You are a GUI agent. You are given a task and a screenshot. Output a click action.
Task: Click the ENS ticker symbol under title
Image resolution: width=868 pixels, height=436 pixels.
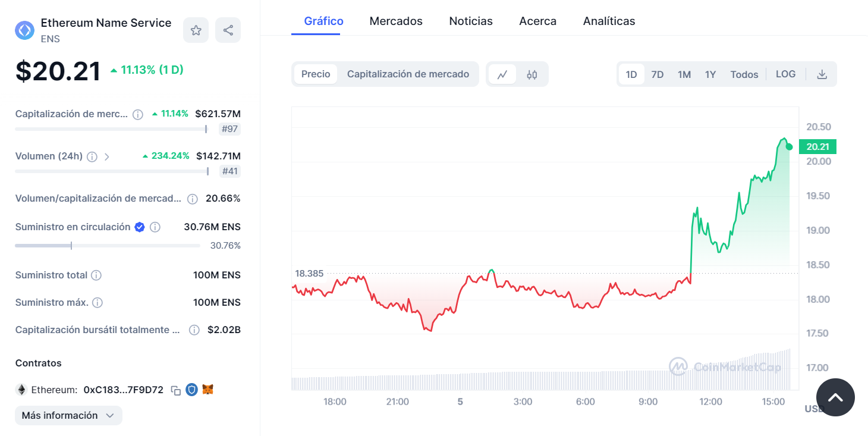51,39
